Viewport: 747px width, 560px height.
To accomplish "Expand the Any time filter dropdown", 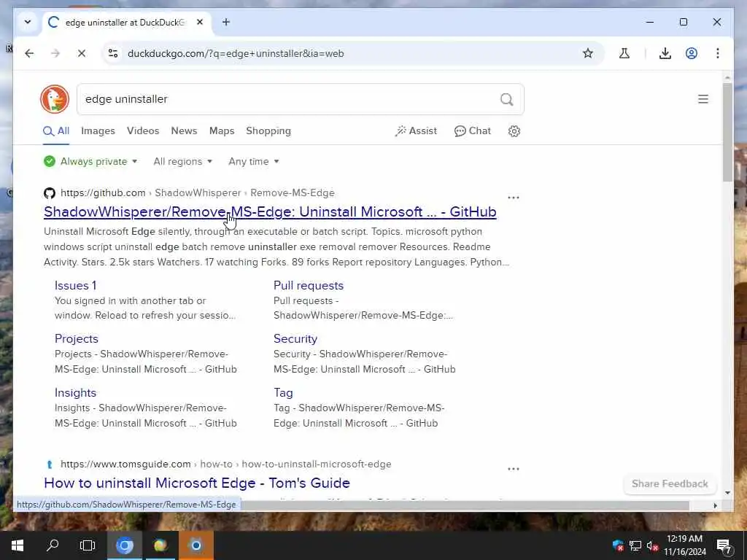I will [254, 161].
